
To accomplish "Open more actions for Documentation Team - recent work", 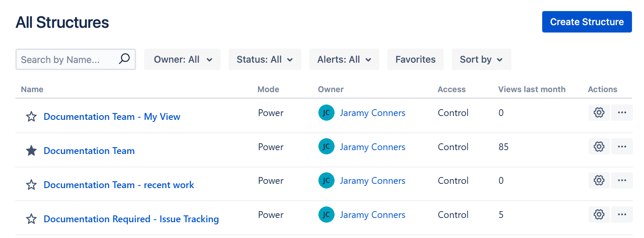I will (x=622, y=180).
